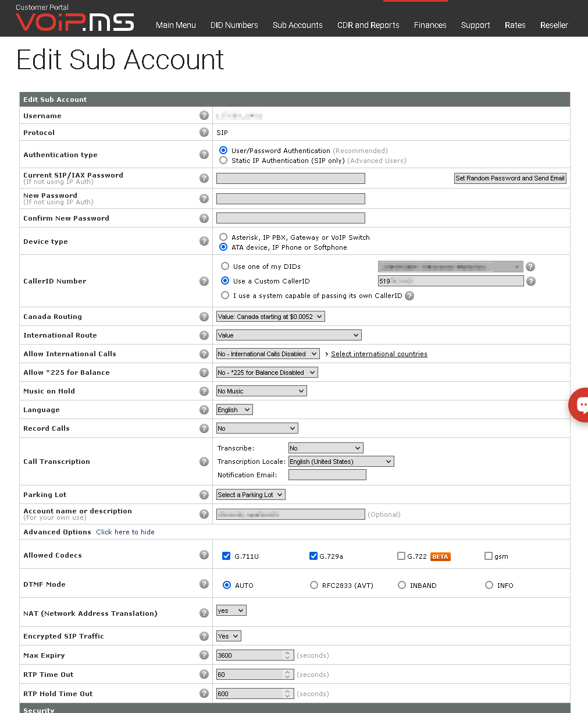Click help icon after own CallerID option
The image size is (588, 713).
(409, 296)
